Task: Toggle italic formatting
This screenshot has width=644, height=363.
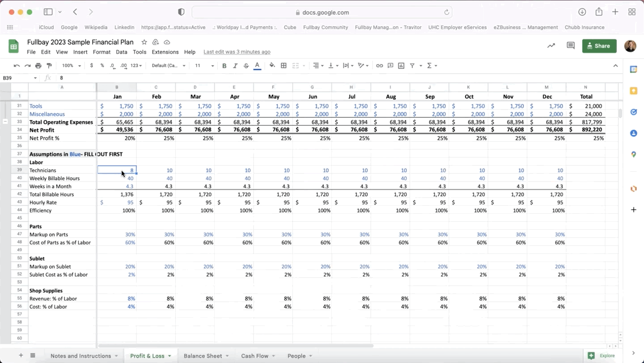Action: [x=235, y=66]
